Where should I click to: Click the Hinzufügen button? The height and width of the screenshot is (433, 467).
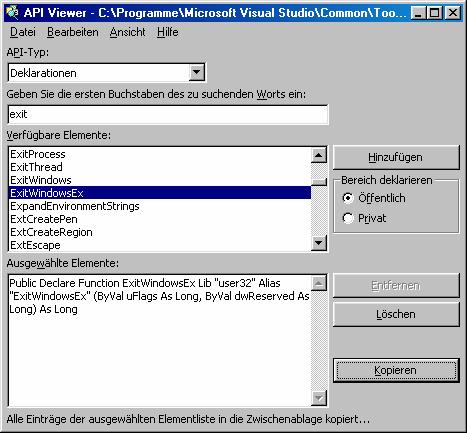point(396,157)
